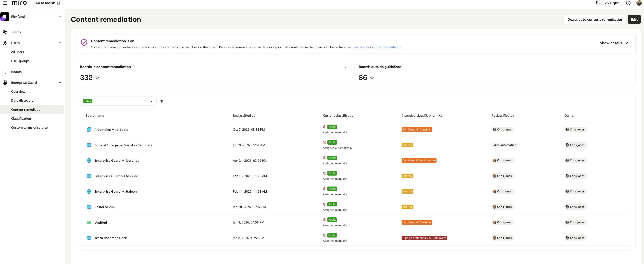Click owner Chris Jones in Untitled row
This screenshot has width=644, height=264.
(x=575, y=222)
